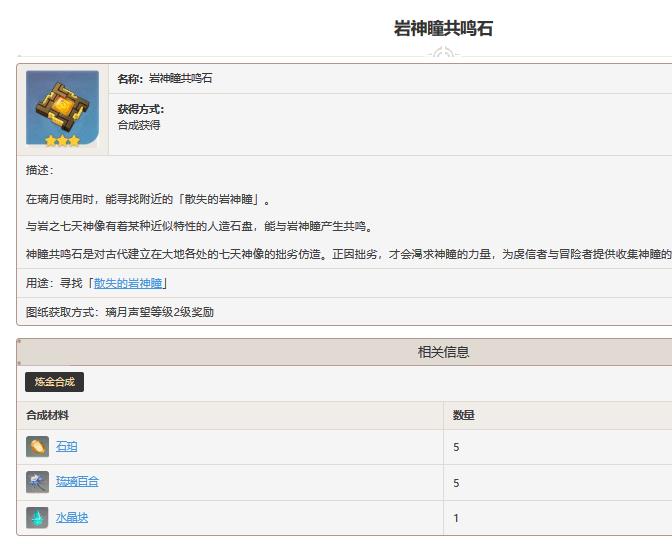Click the 相关信息 section header

pyautogui.click(x=443, y=352)
